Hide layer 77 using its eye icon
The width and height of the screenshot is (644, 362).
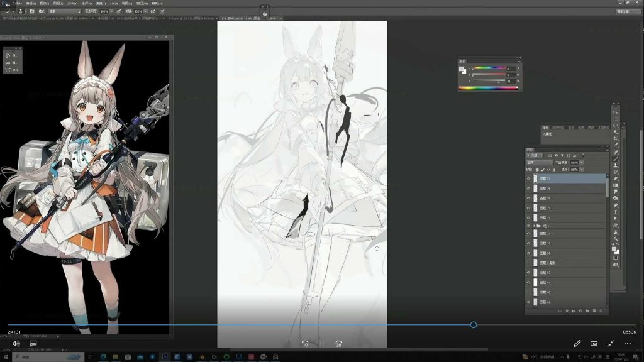coord(528,179)
